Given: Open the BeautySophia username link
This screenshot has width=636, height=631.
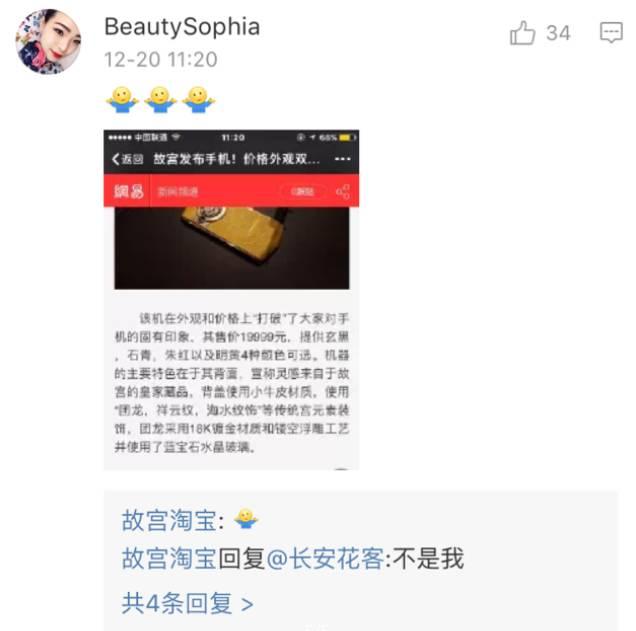Looking at the screenshot, I should [x=182, y=27].
